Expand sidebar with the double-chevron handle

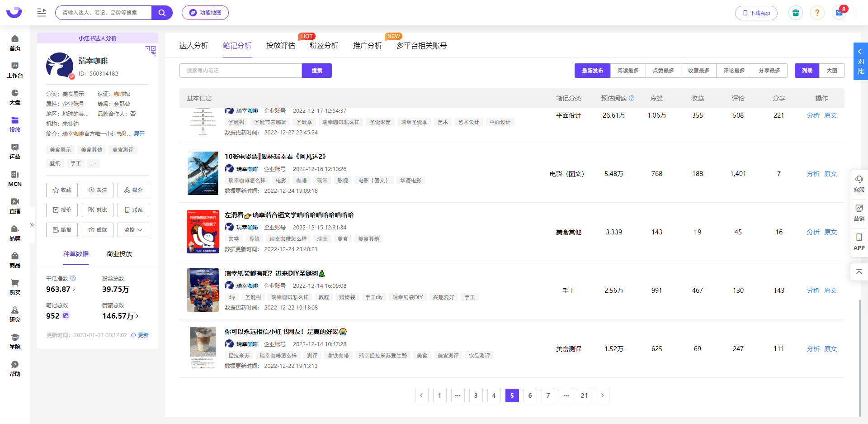pyautogui.click(x=32, y=225)
